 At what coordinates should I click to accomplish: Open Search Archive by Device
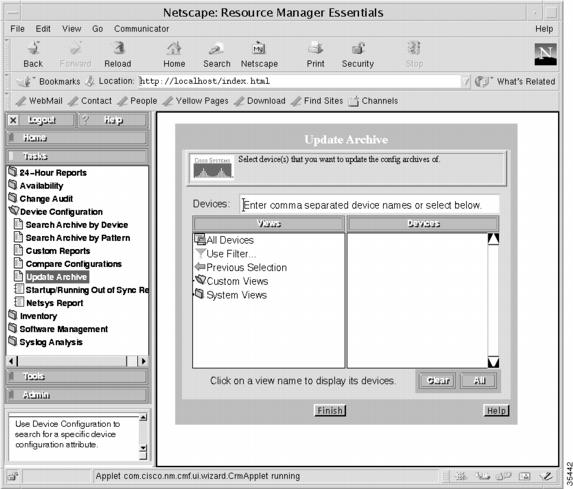point(71,225)
